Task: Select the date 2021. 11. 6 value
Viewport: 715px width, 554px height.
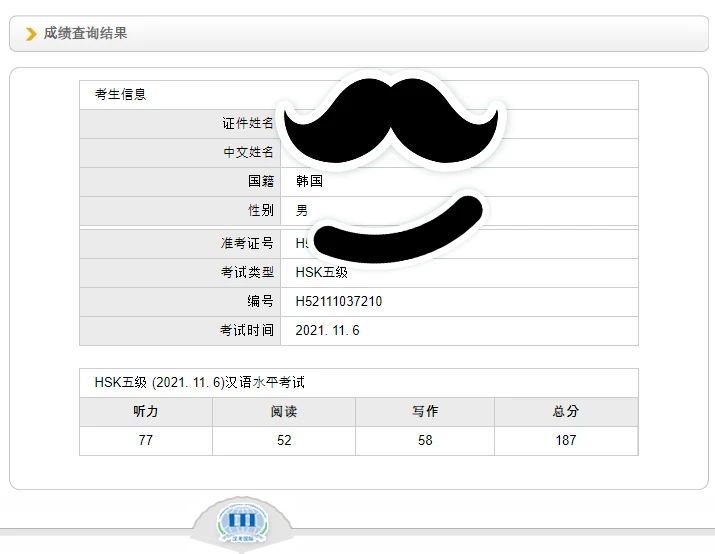Action: coord(327,330)
